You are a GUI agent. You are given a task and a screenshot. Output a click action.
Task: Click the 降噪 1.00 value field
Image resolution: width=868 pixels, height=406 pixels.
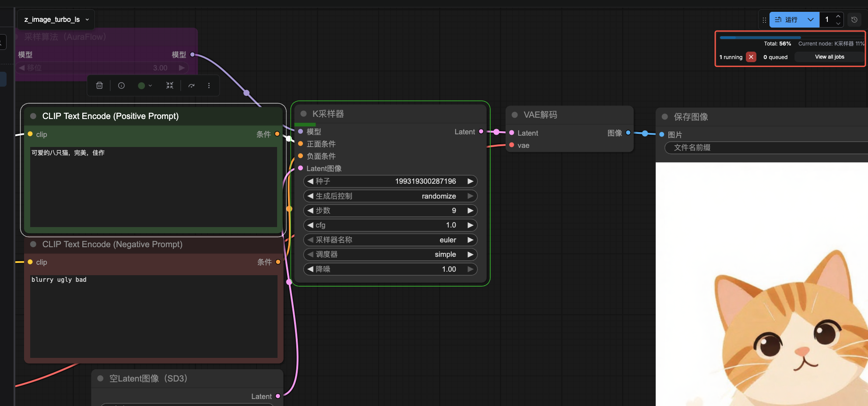tap(390, 269)
